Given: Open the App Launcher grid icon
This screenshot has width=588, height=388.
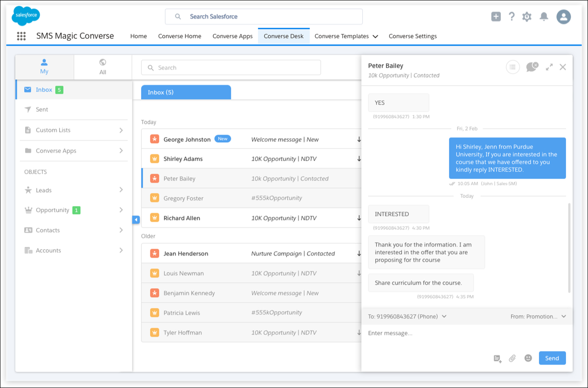Looking at the screenshot, I should [x=21, y=36].
